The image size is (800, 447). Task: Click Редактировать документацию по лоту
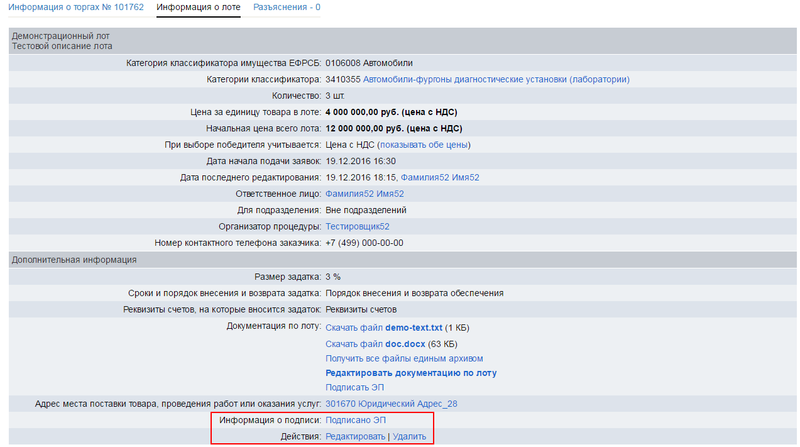click(x=411, y=373)
